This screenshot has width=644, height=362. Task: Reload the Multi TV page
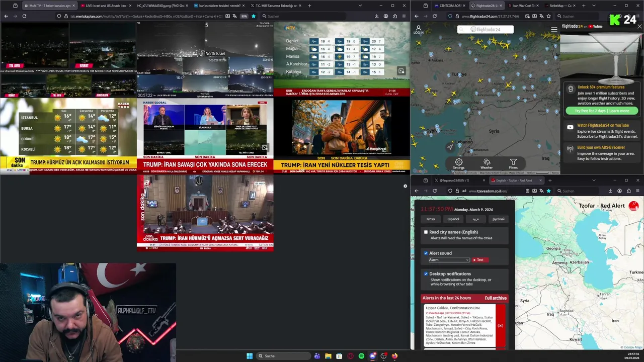pos(24,16)
